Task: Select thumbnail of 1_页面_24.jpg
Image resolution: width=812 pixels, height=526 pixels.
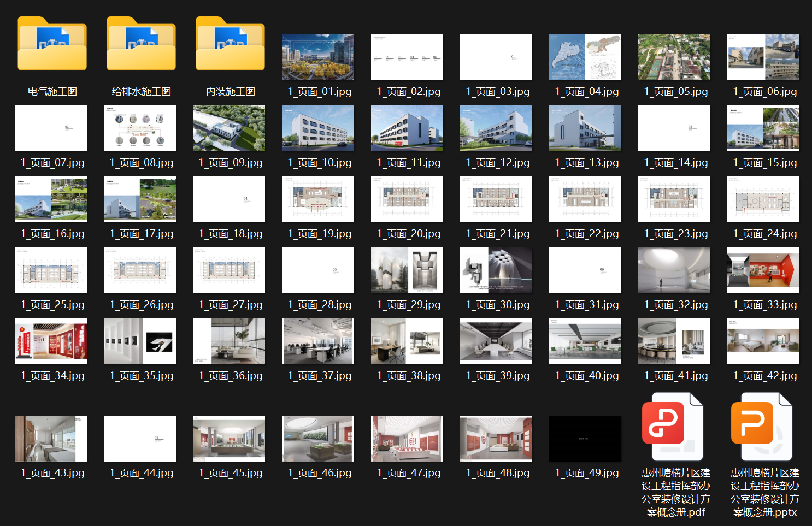Action: (763, 199)
